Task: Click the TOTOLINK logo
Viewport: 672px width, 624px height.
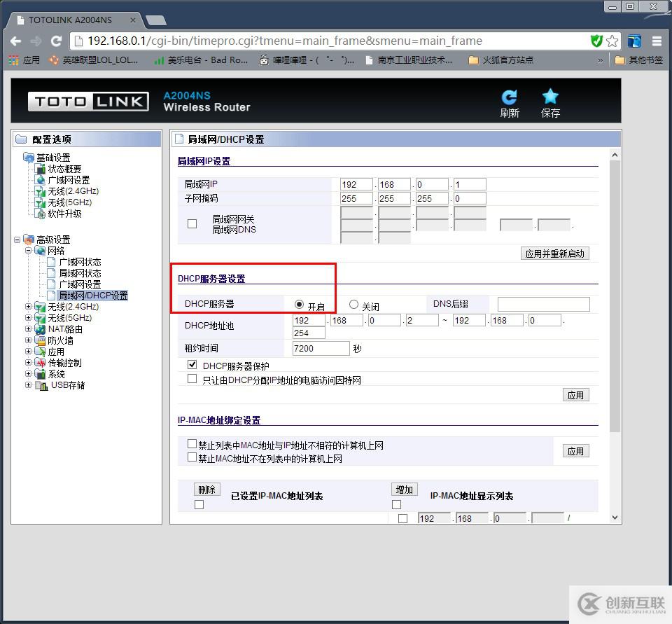Action: (88, 102)
